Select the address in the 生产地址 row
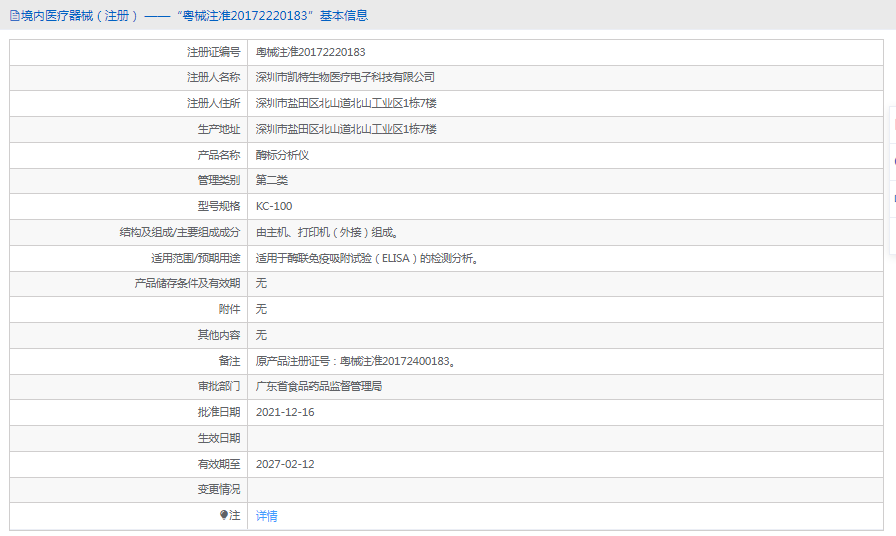The height and width of the screenshot is (536, 896). [346, 129]
